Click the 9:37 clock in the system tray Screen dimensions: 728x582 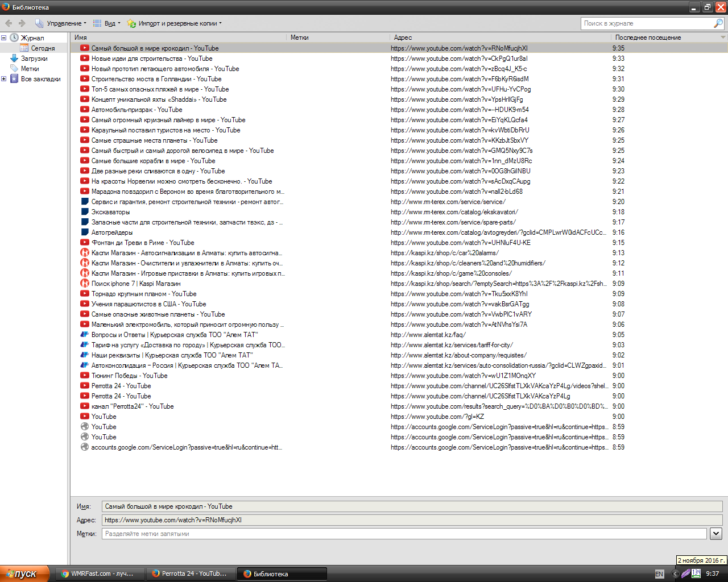point(712,574)
